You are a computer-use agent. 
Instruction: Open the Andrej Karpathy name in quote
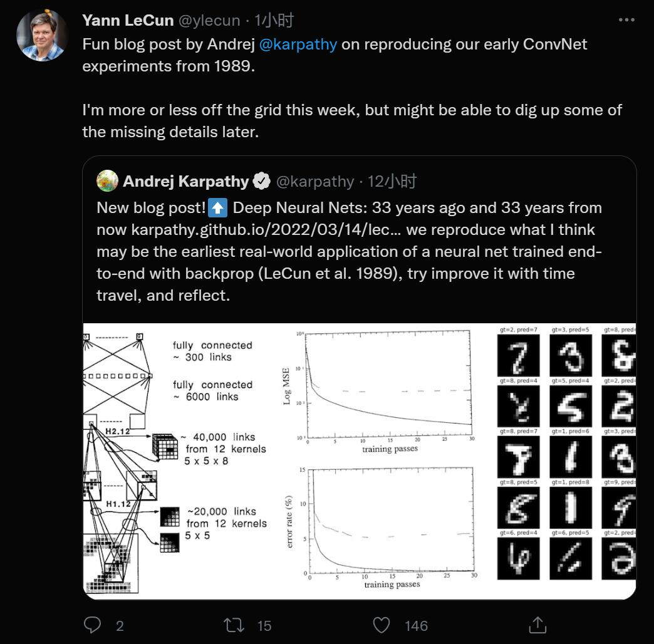click(x=185, y=182)
